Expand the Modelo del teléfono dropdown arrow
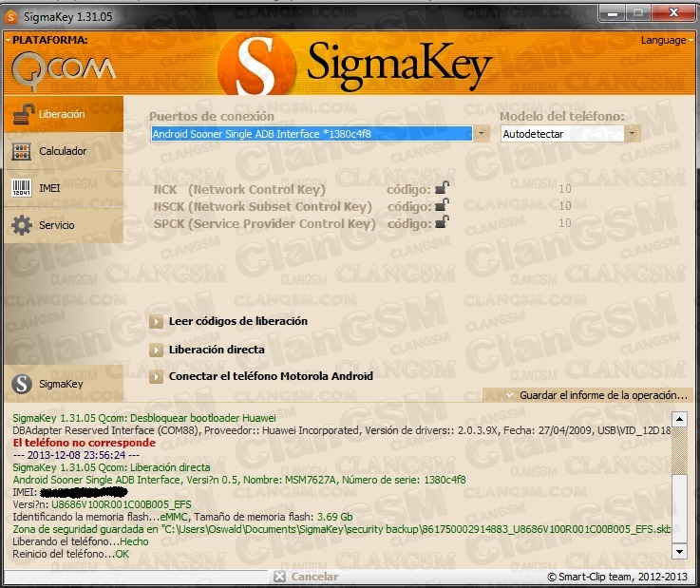700x588 pixels. click(x=632, y=134)
